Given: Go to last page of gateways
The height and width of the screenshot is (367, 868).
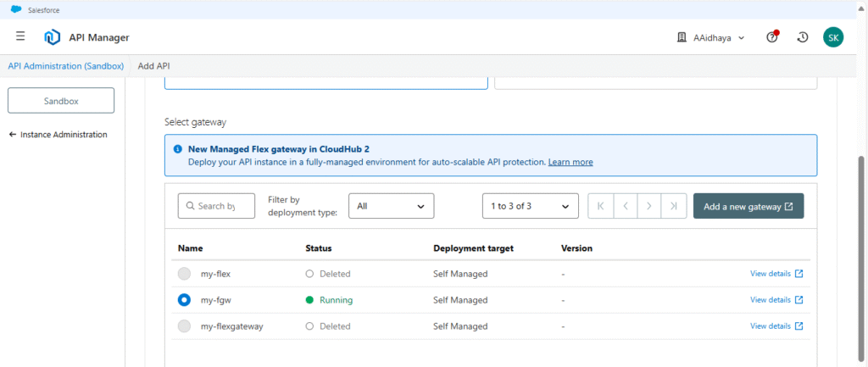Looking at the screenshot, I should (674, 206).
